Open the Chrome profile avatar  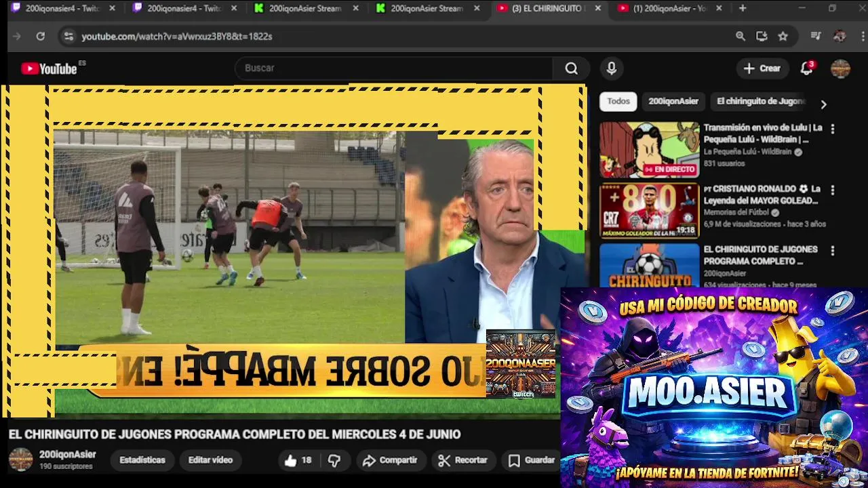[x=840, y=36]
